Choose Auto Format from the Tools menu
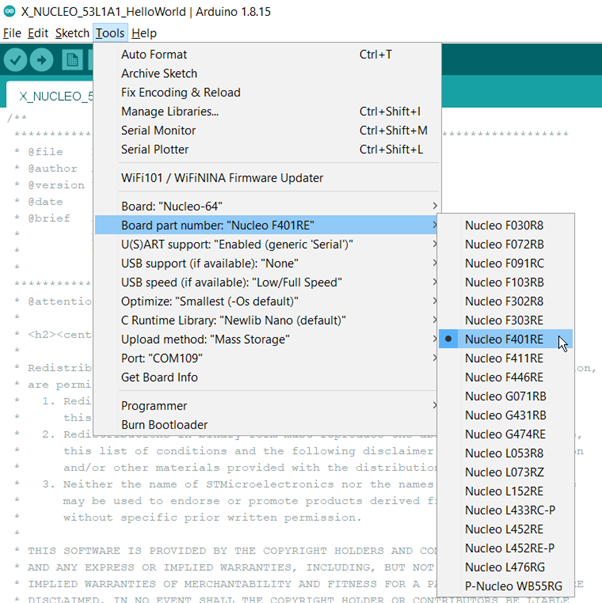 click(x=266, y=55)
